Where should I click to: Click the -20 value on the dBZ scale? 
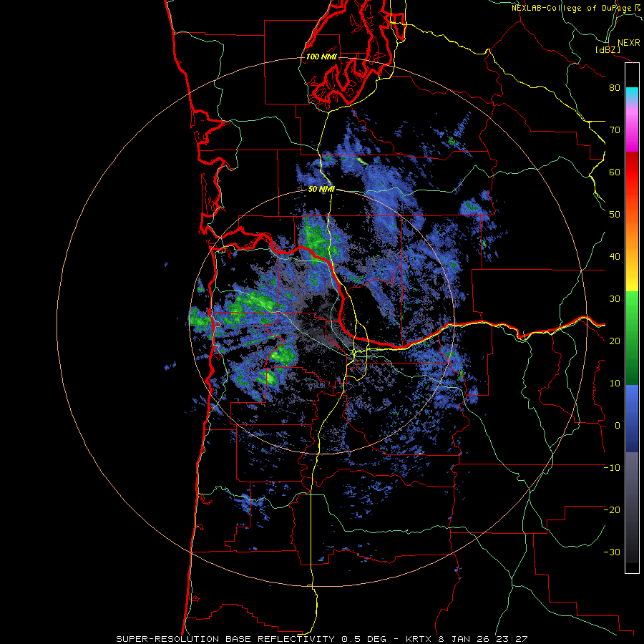tap(612, 510)
